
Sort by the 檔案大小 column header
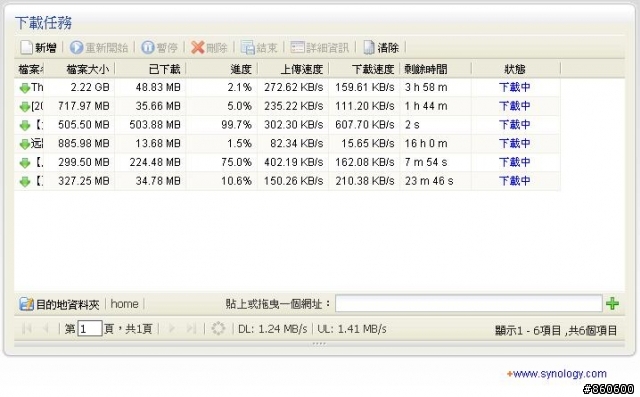(x=79, y=69)
